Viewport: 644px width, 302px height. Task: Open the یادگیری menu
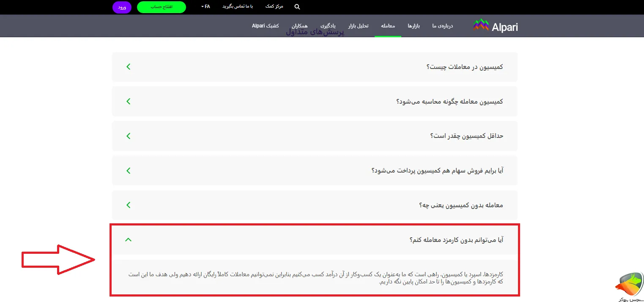(329, 25)
